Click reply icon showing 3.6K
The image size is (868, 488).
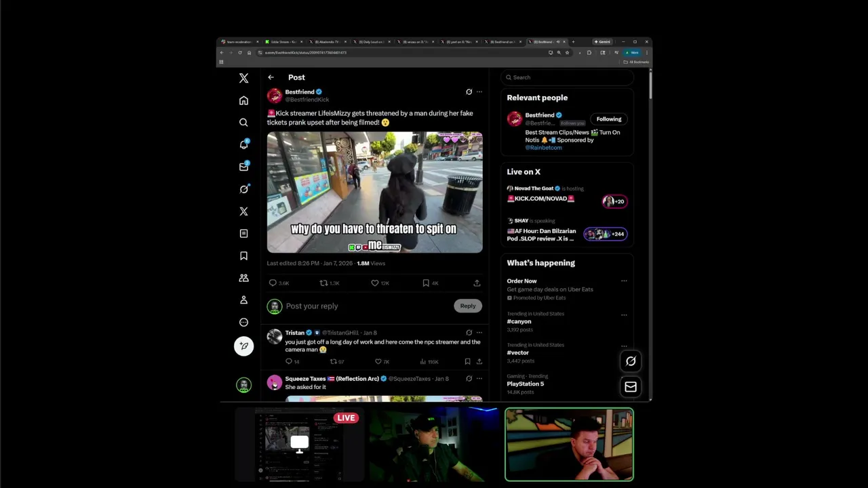point(273,283)
